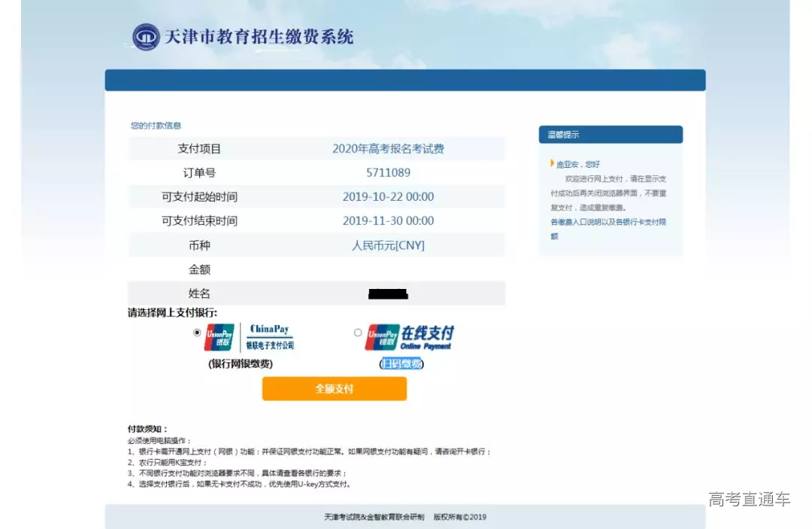The height and width of the screenshot is (529, 812).
Task: Select the ChinaPay 银行网银缴费 radio button
Action: coord(198,332)
